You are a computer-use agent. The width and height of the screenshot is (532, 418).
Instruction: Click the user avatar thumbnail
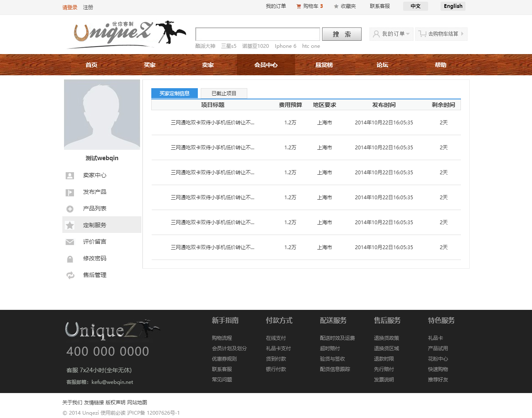(x=102, y=114)
